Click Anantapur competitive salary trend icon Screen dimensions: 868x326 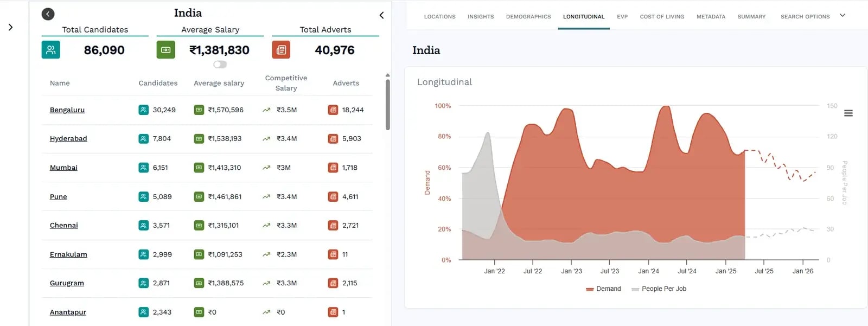pos(266,312)
